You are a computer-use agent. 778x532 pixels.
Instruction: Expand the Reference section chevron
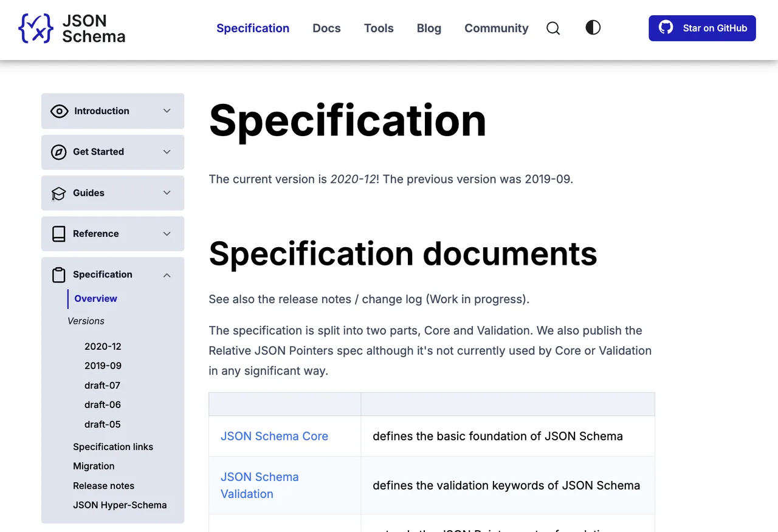(x=167, y=234)
